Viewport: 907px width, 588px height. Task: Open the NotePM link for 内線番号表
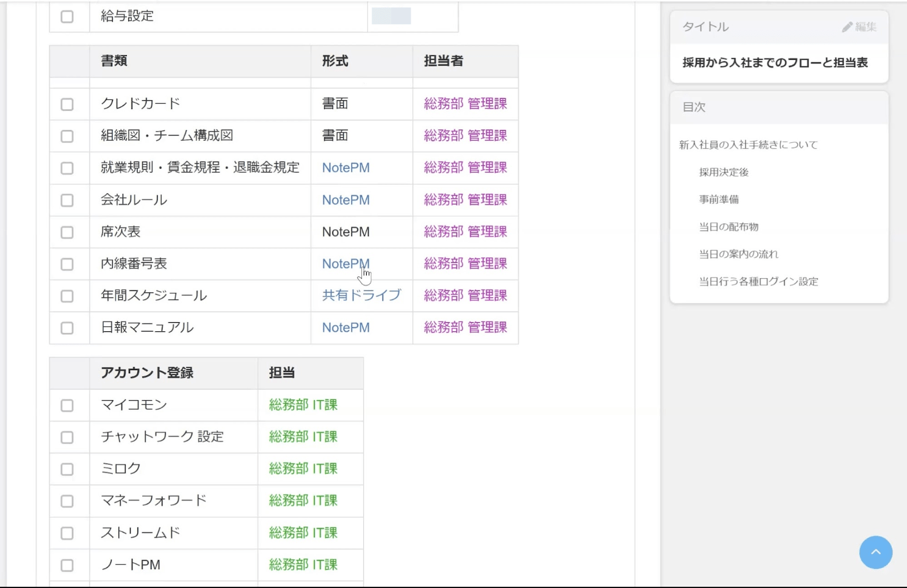pos(345,264)
